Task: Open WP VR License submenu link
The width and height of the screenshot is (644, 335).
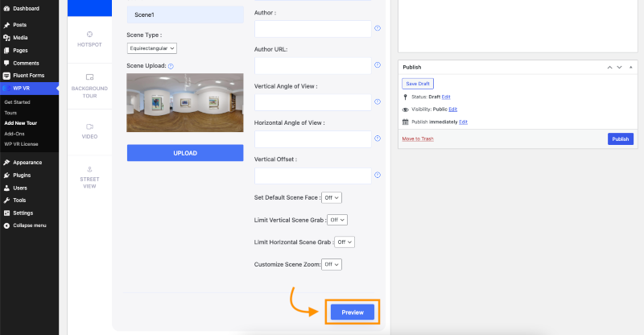Action: click(21, 144)
